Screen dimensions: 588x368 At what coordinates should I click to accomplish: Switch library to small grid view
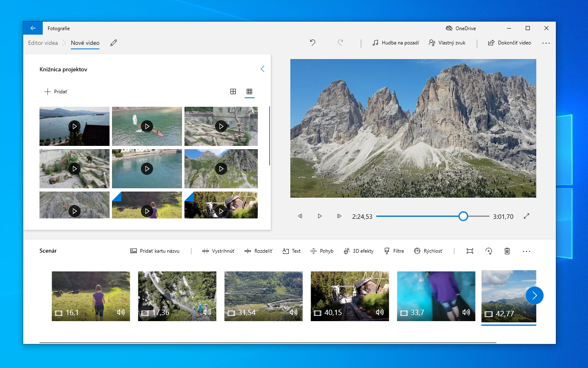pyautogui.click(x=249, y=92)
